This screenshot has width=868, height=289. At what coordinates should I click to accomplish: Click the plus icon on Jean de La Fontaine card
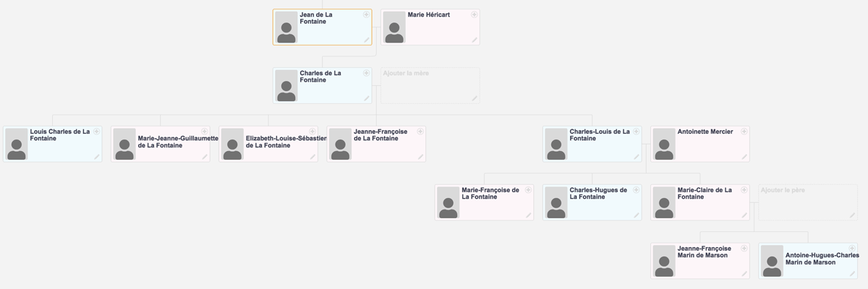coord(367,14)
